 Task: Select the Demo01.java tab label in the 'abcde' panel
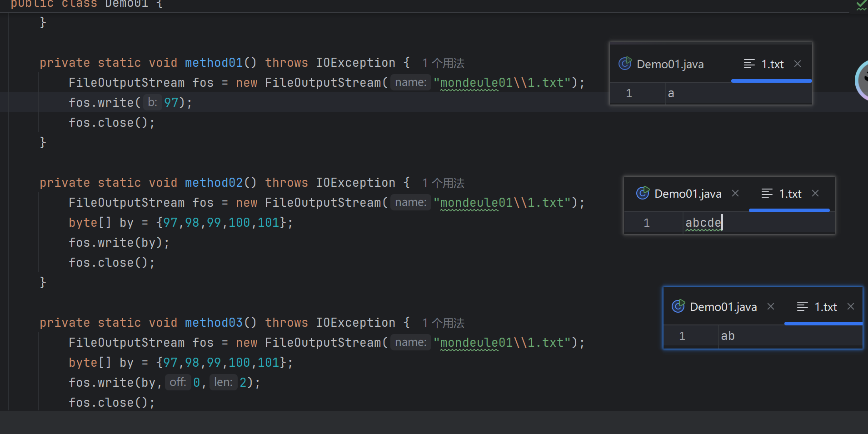(x=688, y=194)
